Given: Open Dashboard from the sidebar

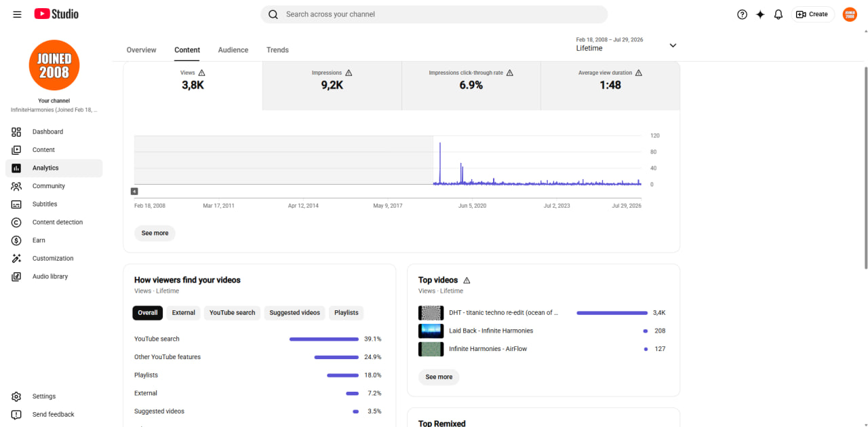Looking at the screenshot, I should 54,132.
